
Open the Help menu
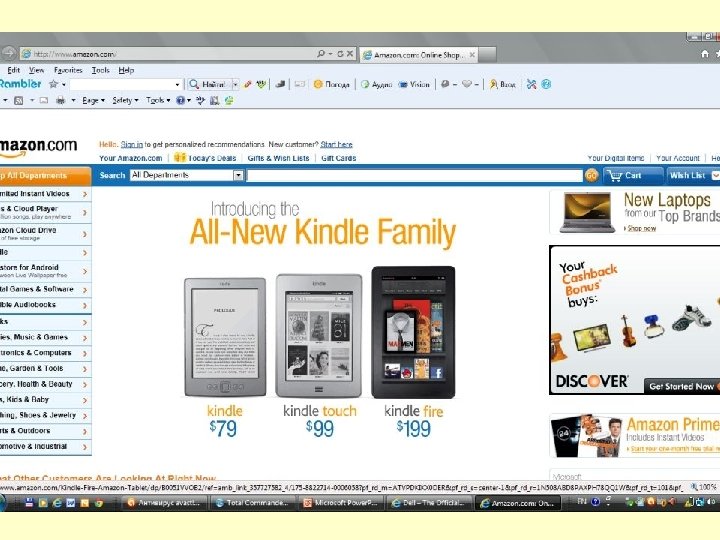pyautogui.click(x=126, y=70)
